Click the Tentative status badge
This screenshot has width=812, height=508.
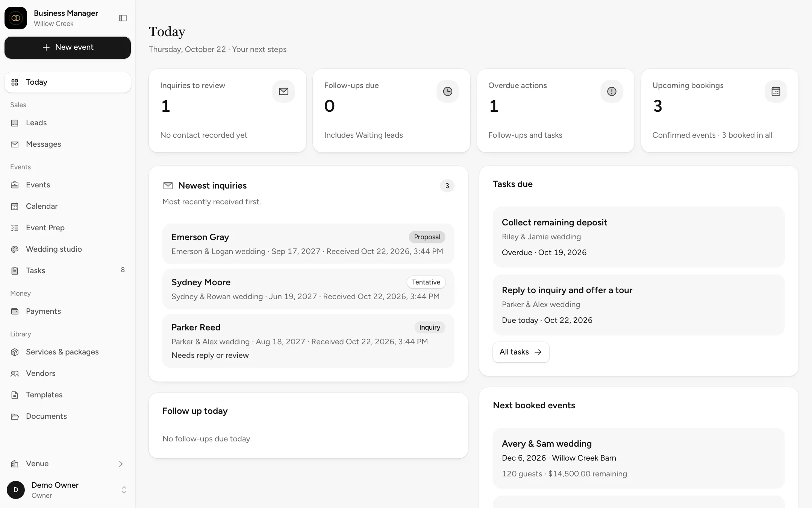tap(426, 282)
